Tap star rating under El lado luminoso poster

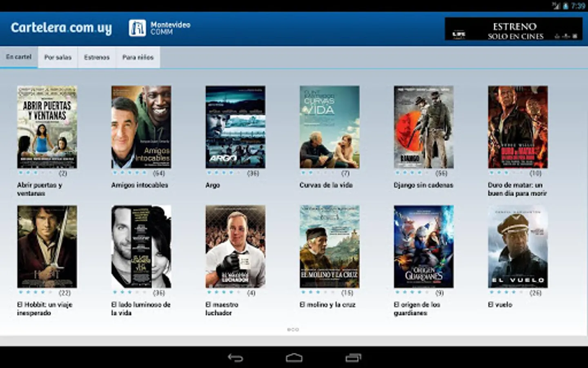point(129,293)
